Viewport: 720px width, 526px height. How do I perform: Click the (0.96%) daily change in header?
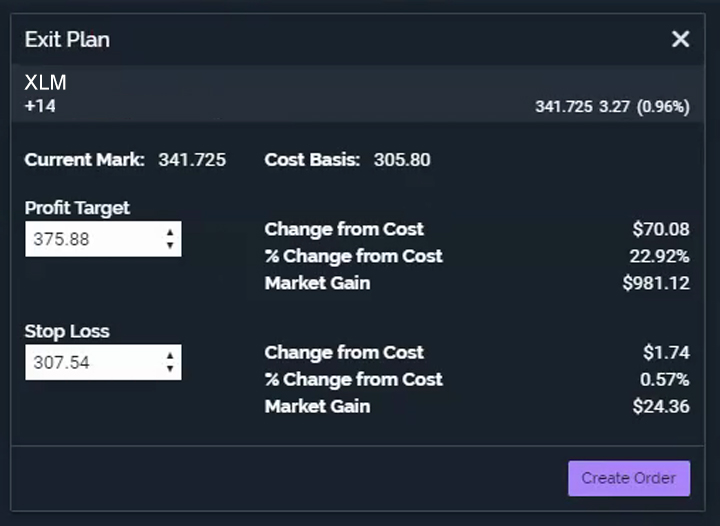(663, 107)
